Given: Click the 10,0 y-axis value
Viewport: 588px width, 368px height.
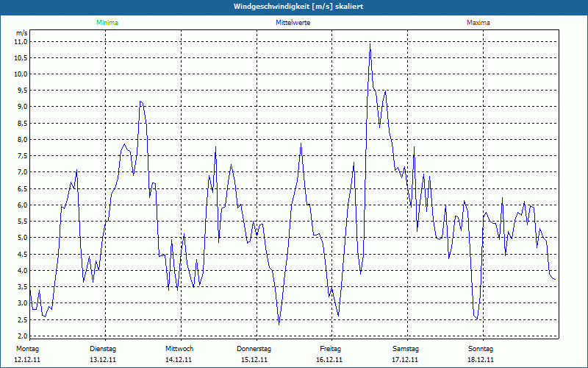Looking at the screenshot, I should click(21, 74).
